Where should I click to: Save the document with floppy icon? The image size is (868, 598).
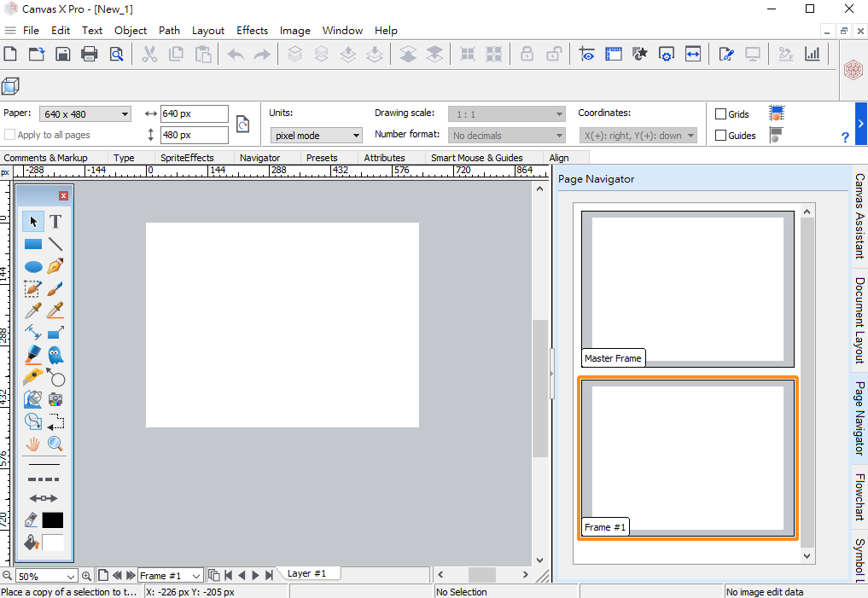coord(63,54)
